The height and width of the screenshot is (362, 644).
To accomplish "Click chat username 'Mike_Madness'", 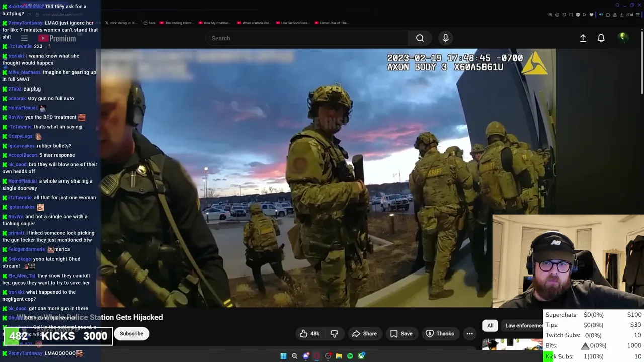I will (x=24, y=72).
